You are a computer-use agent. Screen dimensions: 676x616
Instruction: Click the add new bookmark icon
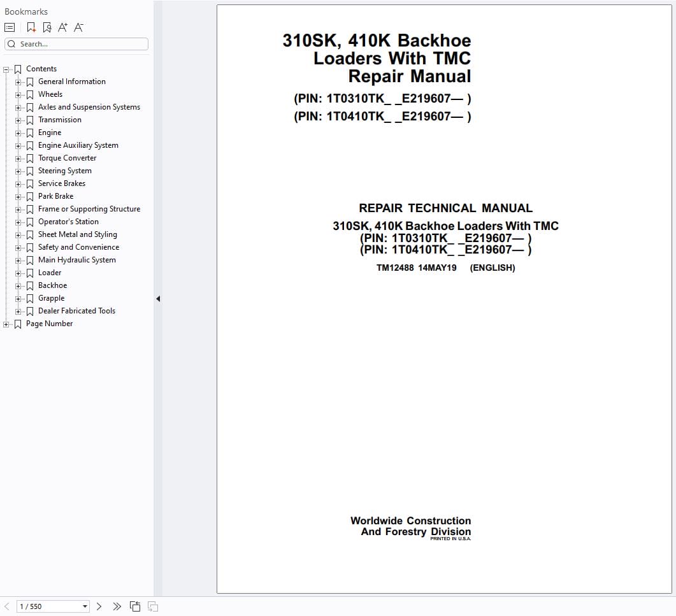click(31, 27)
